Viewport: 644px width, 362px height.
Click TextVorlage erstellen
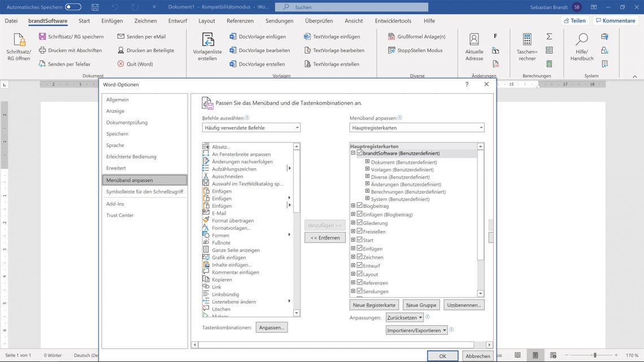pyautogui.click(x=332, y=64)
